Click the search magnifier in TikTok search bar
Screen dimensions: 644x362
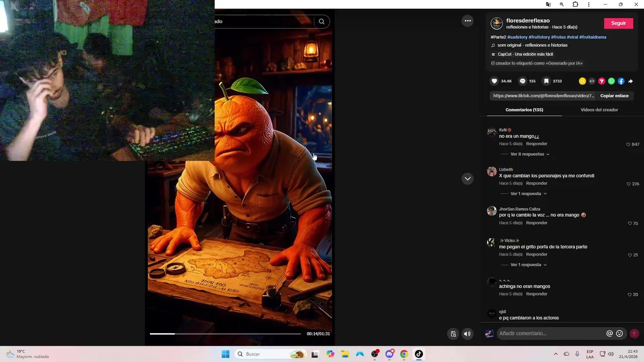coord(321,21)
